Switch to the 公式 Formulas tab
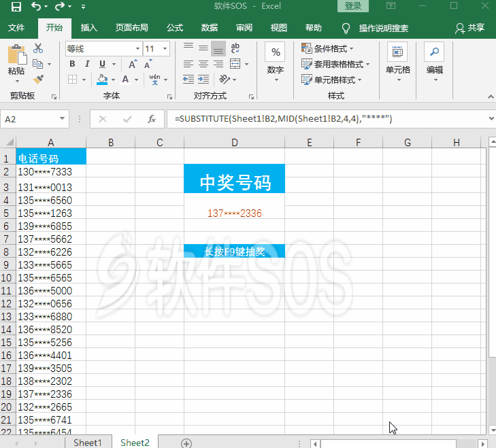The width and height of the screenshot is (496, 448). [x=175, y=28]
